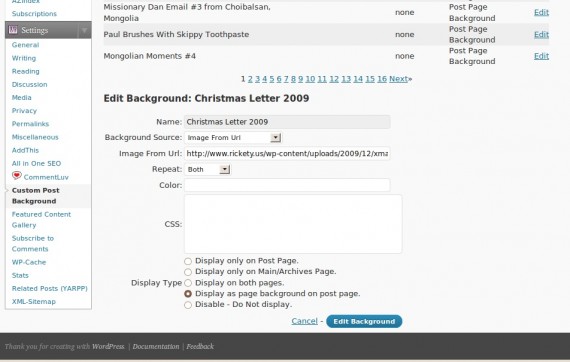Select Disable - Do Not display option
This screenshot has height=362, width=570.
pos(188,305)
